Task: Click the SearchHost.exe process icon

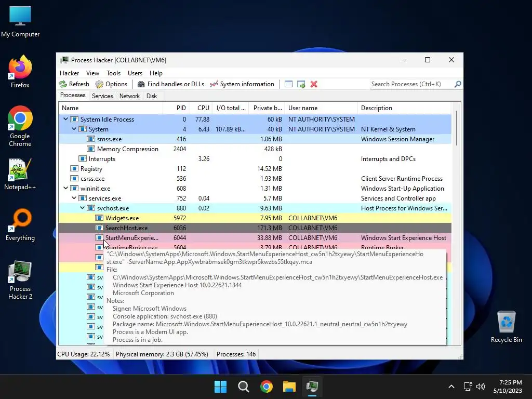Action: click(99, 228)
